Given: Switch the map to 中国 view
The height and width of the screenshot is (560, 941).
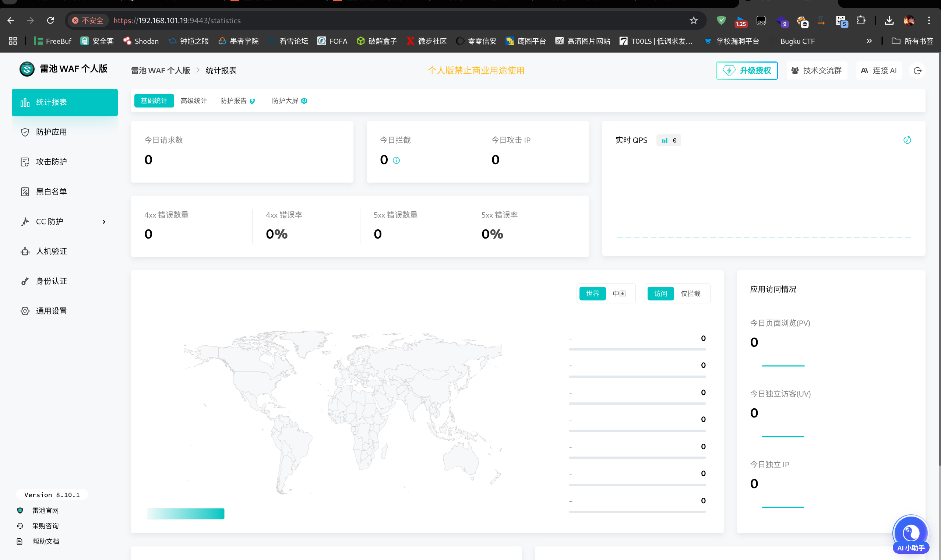Looking at the screenshot, I should click(619, 293).
